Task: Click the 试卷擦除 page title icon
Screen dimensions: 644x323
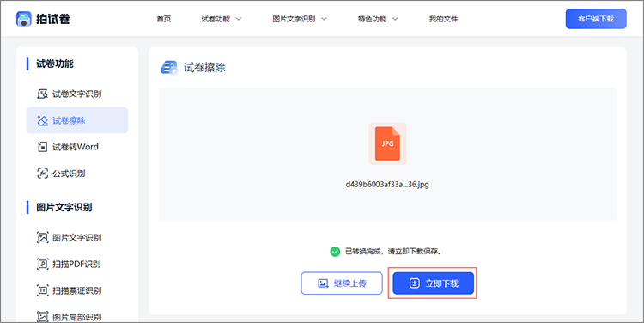Action: click(169, 67)
